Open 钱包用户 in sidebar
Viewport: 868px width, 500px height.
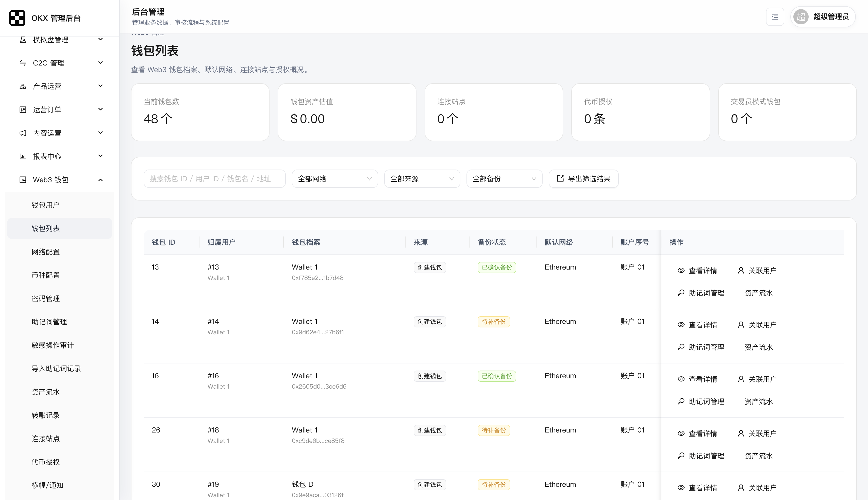click(x=59, y=205)
